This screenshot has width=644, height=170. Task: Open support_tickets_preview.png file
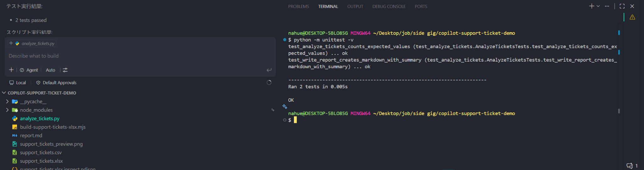51,144
